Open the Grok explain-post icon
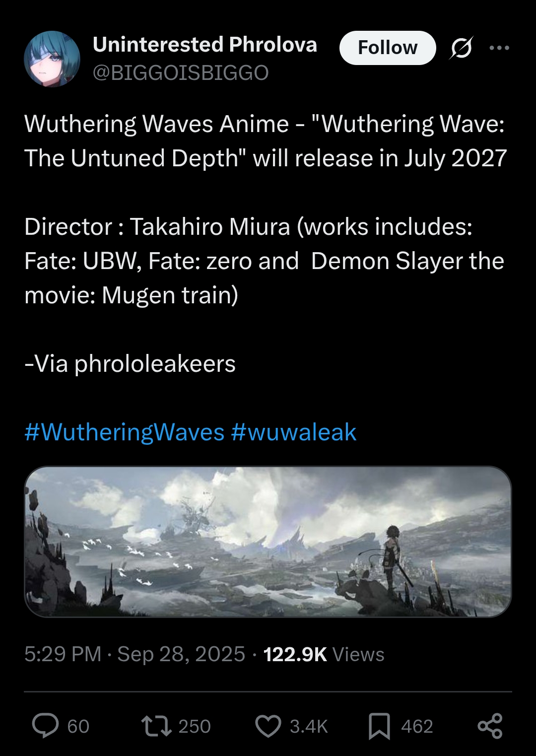536x756 pixels. tap(462, 48)
